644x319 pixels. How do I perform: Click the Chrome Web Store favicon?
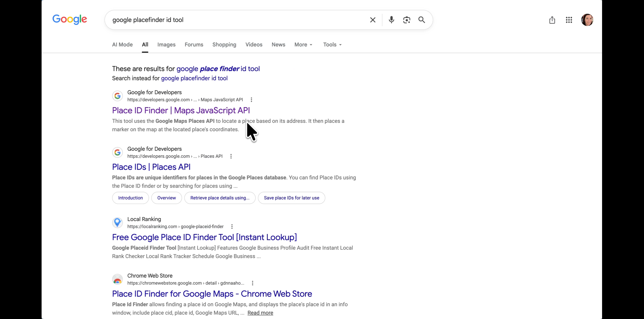coord(117,279)
